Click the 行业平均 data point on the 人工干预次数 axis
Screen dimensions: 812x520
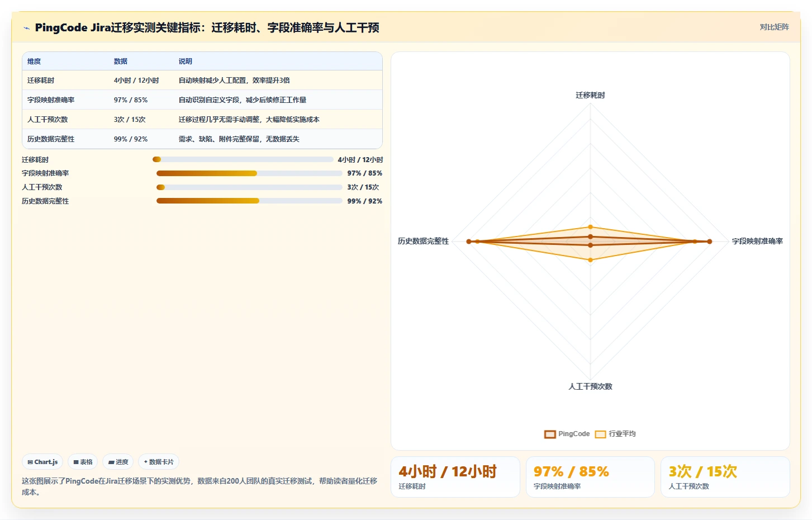click(x=590, y=260)
